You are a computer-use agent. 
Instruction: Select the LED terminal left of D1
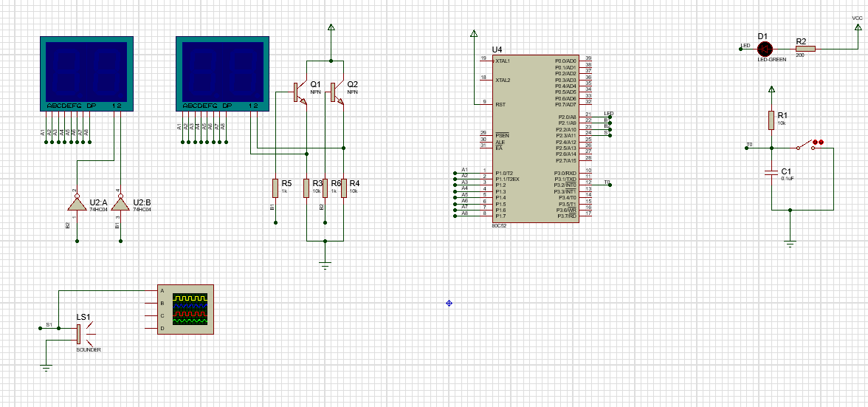[x=741, y=49]
